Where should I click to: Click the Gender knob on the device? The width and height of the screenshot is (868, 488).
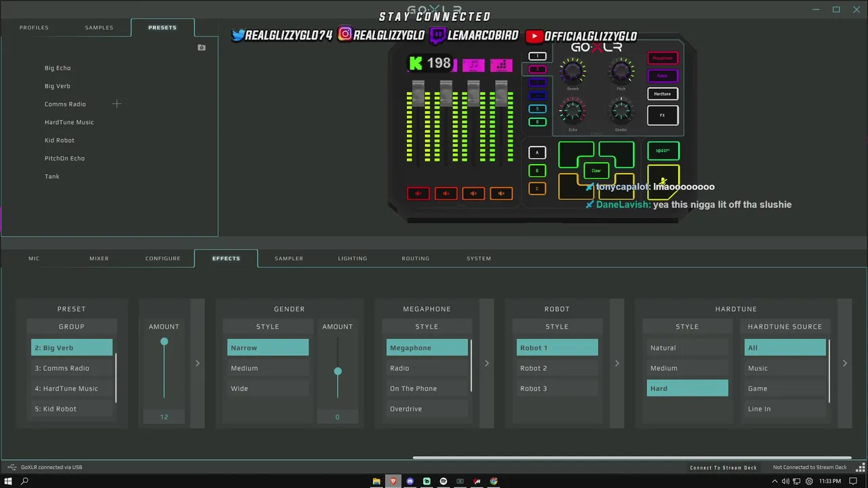point(621,110)
